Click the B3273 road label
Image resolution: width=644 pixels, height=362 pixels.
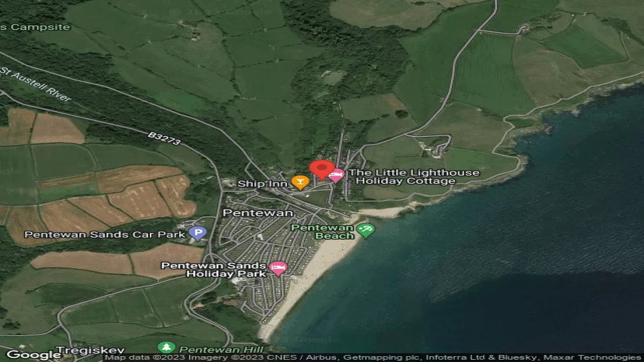coord(163,140)
